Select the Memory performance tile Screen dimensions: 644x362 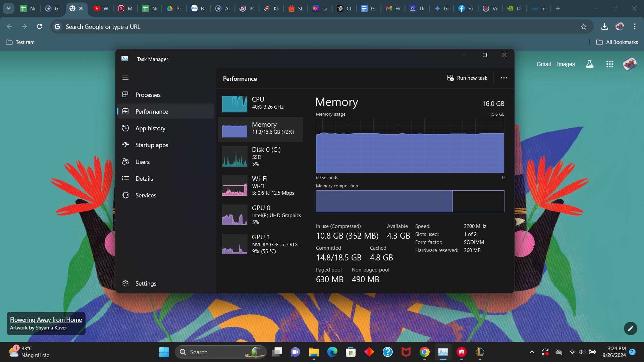[x=261, y=129]
